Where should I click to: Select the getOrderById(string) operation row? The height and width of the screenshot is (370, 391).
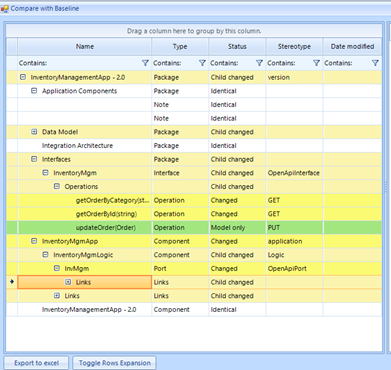(x=194, y=214)
